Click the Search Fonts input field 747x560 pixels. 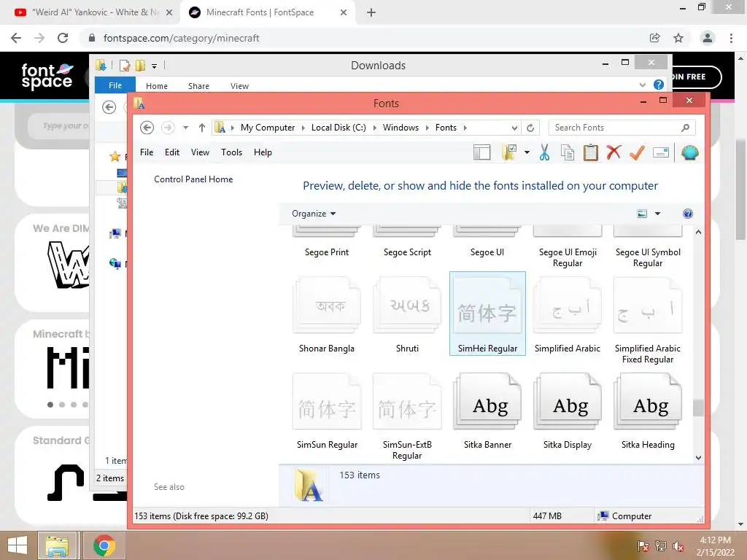pos(622,128)
